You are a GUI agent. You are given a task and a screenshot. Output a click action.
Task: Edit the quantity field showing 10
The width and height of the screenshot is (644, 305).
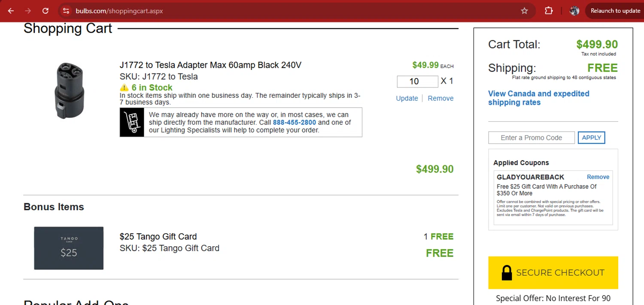[417, 82]
